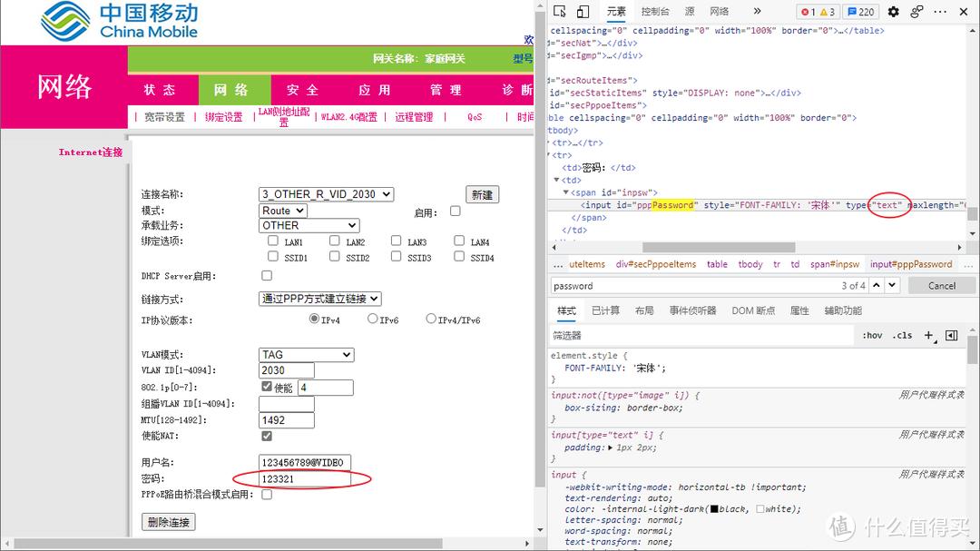Image resolution: width=980 pixels, height=551 pixels.
Task: Open the 220 issues counter
Action: pos(860,12)
